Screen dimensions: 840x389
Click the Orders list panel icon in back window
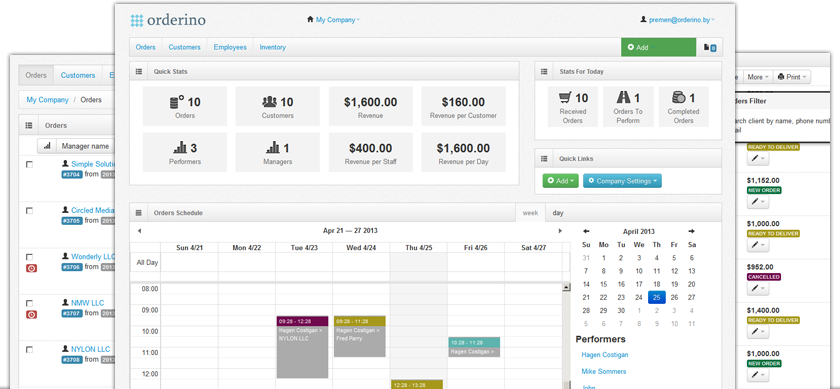[28, 125]
